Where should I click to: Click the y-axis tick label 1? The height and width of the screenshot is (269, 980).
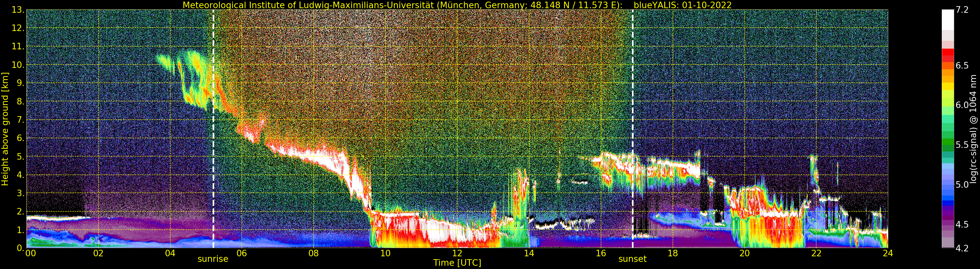tap(21, 230)
